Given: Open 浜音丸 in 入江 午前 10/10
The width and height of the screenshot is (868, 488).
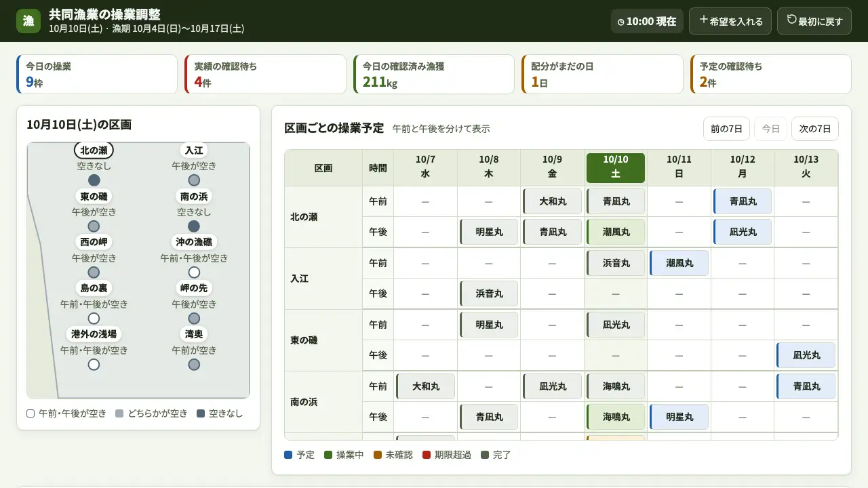Looking at the screenshot, I should tap(616, 263).
